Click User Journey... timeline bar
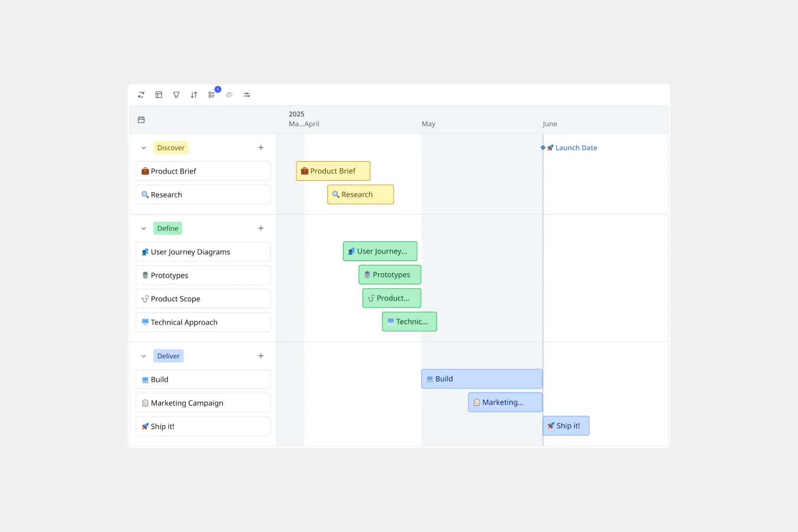798x532 pixels. (x=380, y=251)
